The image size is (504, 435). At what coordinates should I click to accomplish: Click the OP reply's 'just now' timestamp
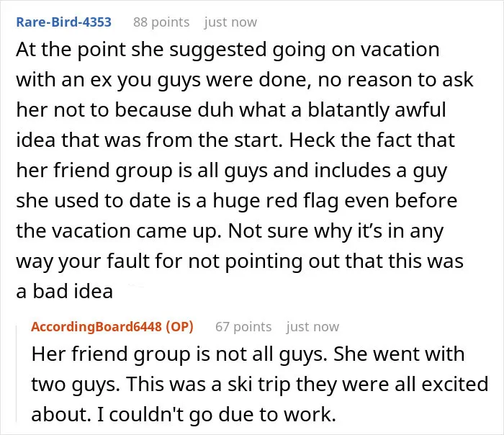point(312,327)
